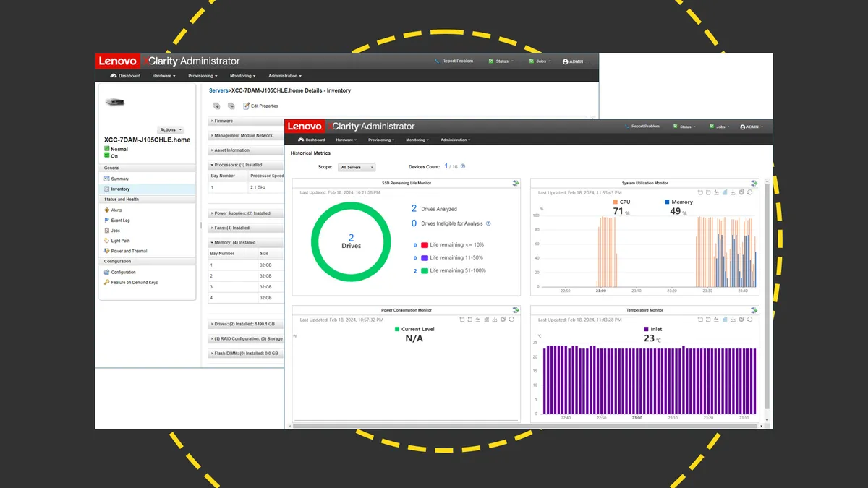Open the Light Path bulb icon
Screen dimensions: 868x488
click(106, 241)
